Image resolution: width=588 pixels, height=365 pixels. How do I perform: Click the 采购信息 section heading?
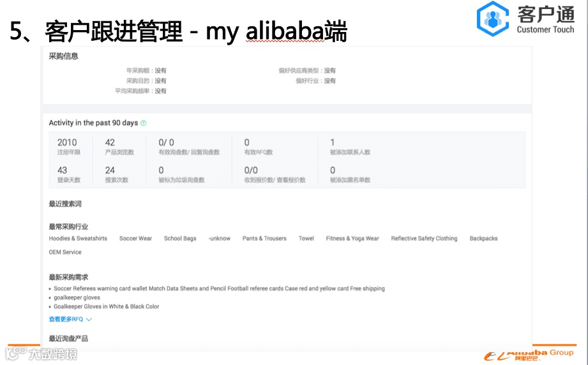tap(63, 56)
